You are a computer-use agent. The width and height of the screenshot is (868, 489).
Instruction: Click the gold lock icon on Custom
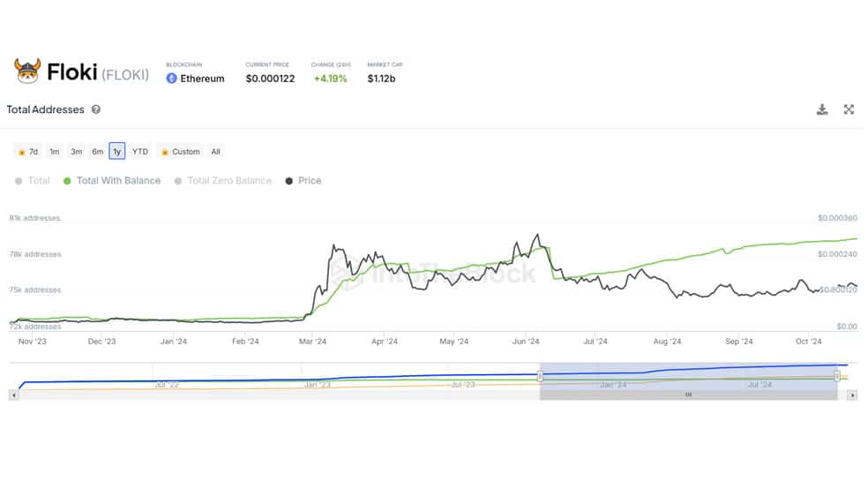[x=164, y=152]
